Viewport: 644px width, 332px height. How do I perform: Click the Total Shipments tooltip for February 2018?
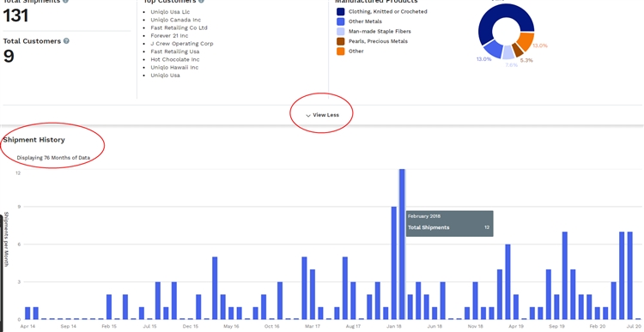click(x=449, y=224)
